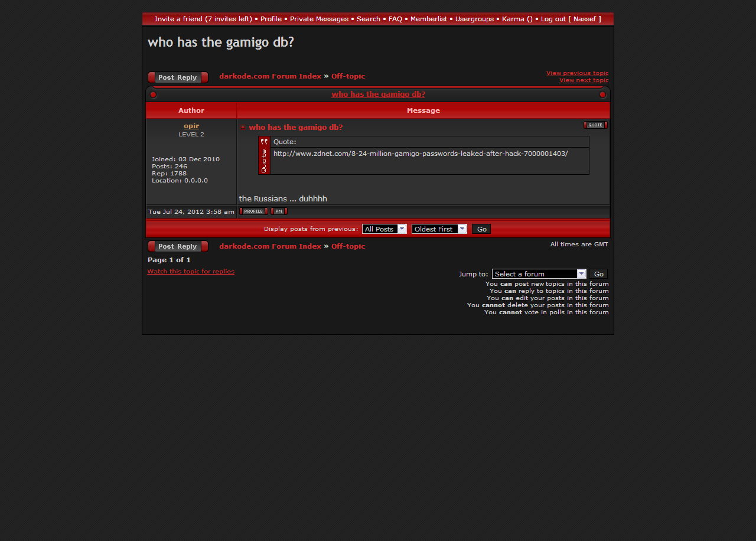Open the Memberlist menu item
Screen dimensions: 756x541
pos(428,19)
